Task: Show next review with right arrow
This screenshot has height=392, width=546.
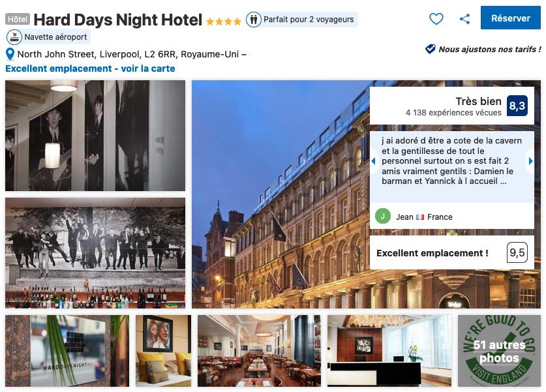Action: (x=530, y=161)
